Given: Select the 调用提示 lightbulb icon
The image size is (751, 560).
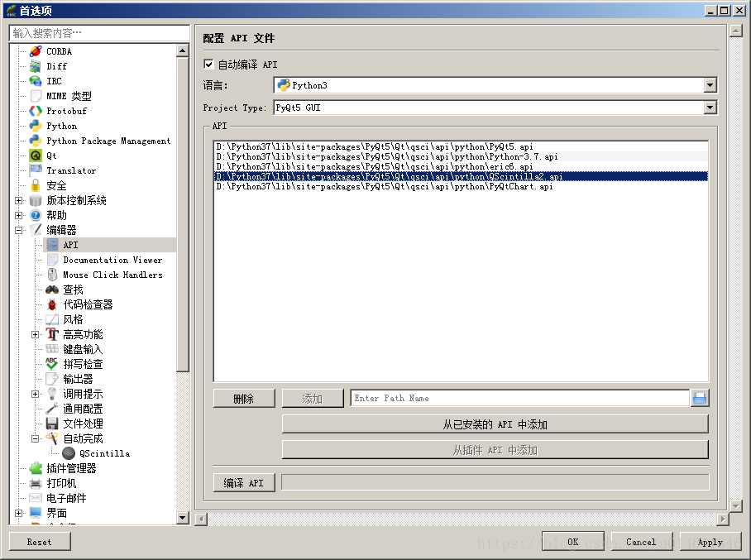Looking at the screenshot, I should coord(52,394).
